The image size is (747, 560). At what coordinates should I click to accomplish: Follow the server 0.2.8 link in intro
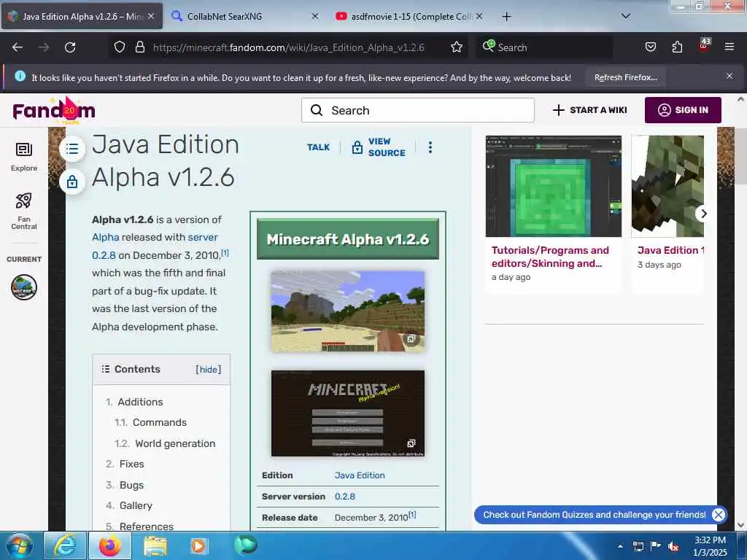pyautogui.click(x=155, y=246)
